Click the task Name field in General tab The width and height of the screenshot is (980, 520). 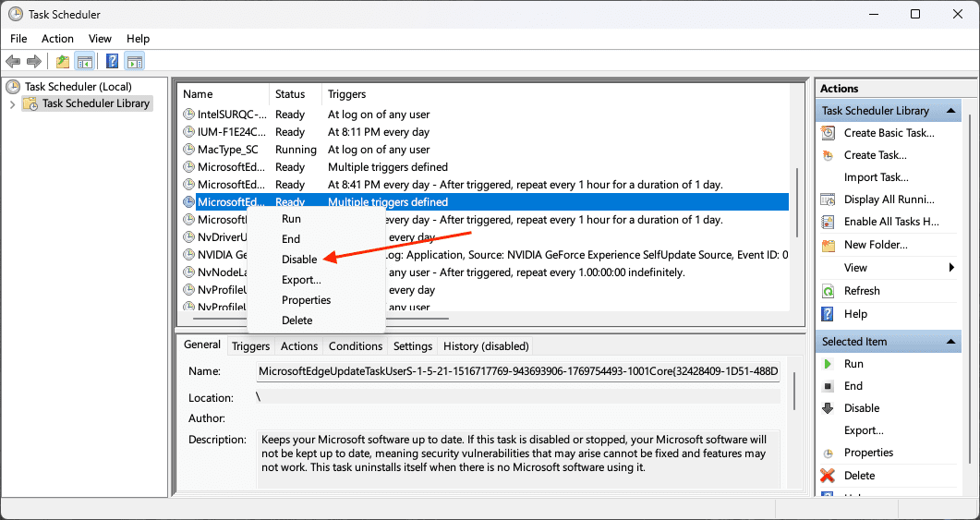tap(518, 372)
